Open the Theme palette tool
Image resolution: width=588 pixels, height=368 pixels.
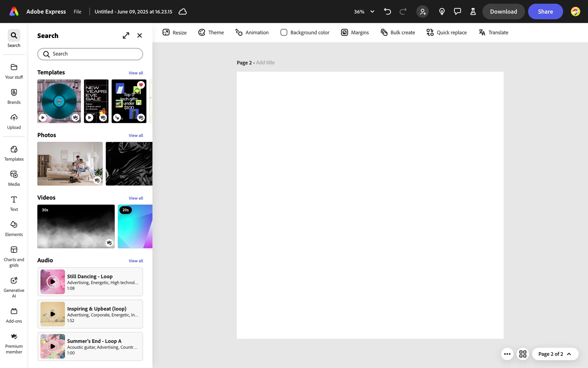211,33
